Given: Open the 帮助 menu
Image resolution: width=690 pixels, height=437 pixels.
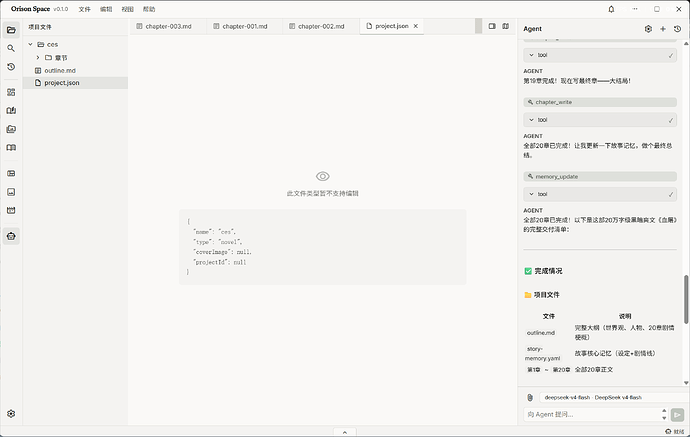Looking at the screenshot, I should pyautogui.click(x=149, y=9).
